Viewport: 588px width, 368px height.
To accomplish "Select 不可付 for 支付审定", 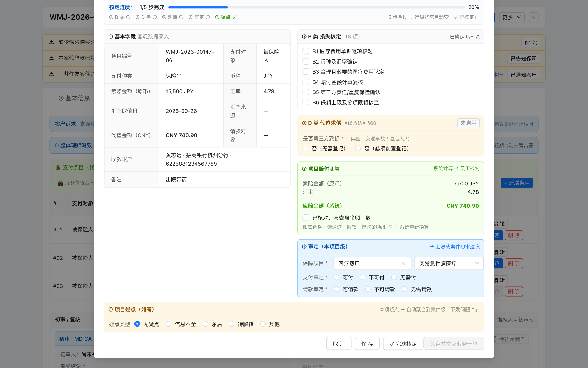I will (363, 277).
